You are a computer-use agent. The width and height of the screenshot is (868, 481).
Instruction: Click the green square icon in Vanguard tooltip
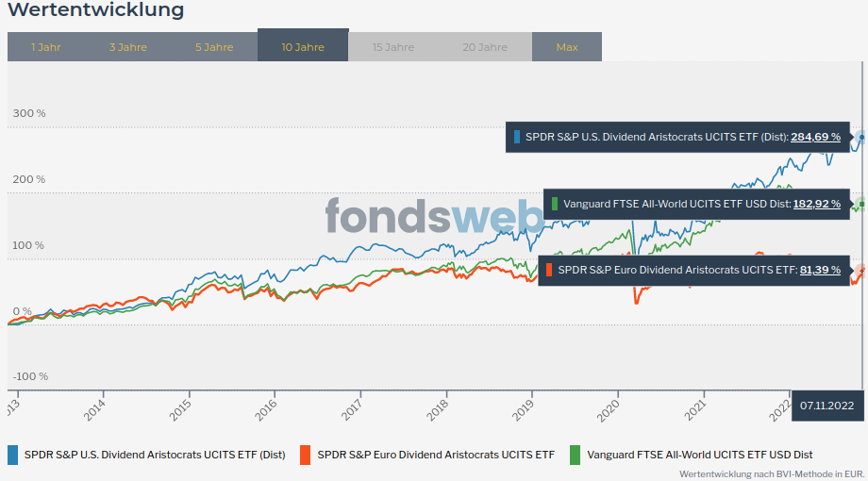pos(555,204)
